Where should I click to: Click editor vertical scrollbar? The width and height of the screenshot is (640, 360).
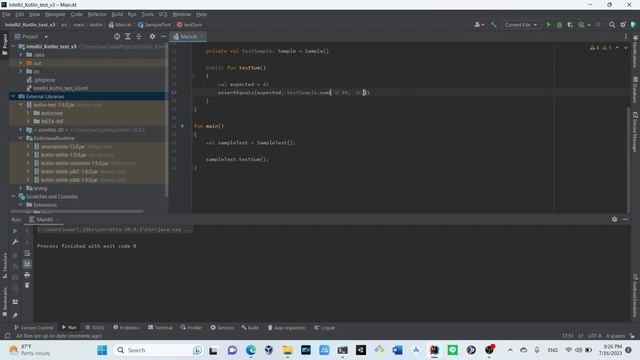click(628, 159)
